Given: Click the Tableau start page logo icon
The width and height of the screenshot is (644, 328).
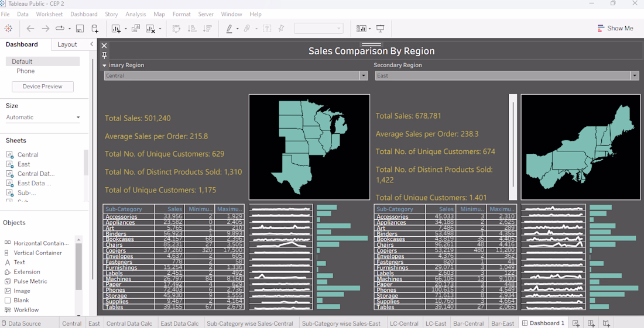Looking at the screenshot, I should [8, 28].
